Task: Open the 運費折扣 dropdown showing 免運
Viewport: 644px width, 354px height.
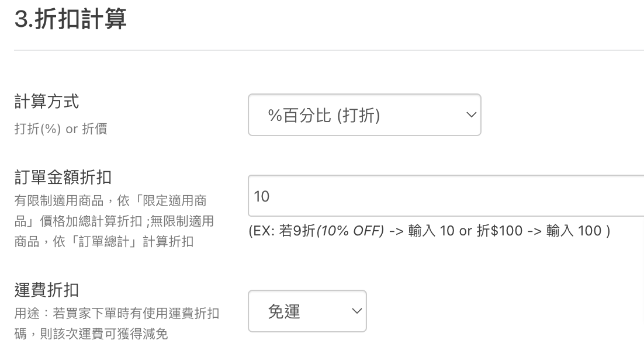Action: pos(307,311)
